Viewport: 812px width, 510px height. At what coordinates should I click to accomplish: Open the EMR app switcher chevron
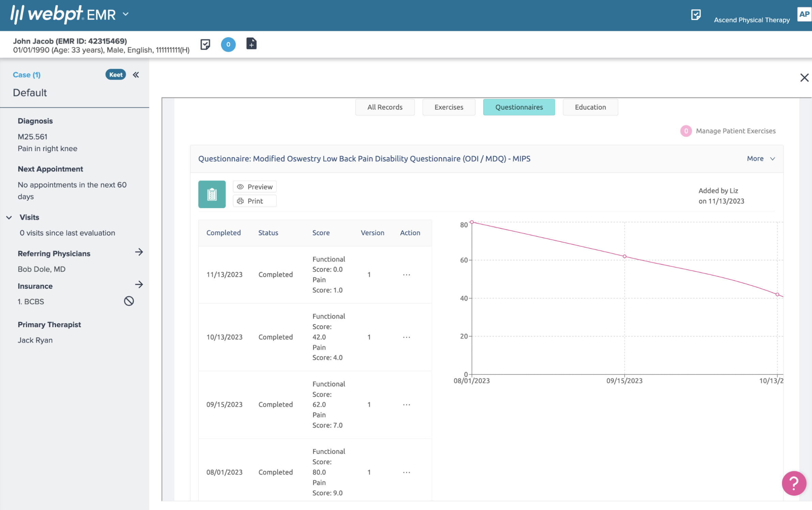(126, 14)
